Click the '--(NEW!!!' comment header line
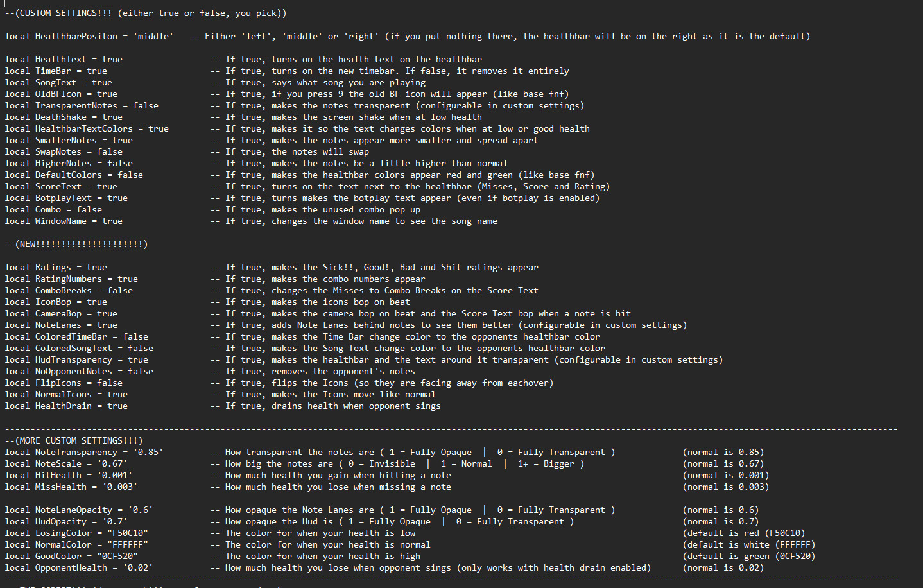 pyautogui.click(x=76, y=245)
